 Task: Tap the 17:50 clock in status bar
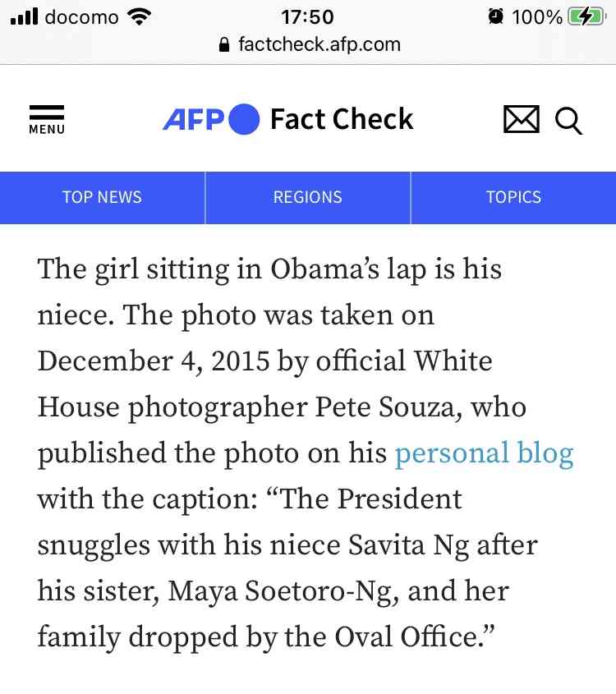point(307,17)
